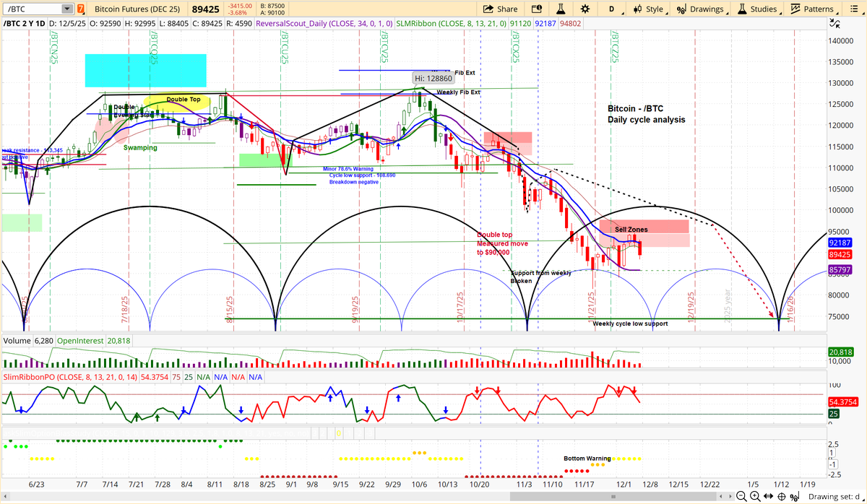Open the Patterns menu
This screenshot has width=867, height=504.
(812, 9)
